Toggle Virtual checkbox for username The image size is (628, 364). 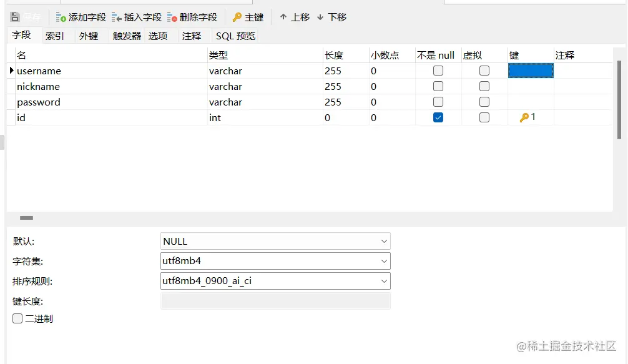click(484, 71)
